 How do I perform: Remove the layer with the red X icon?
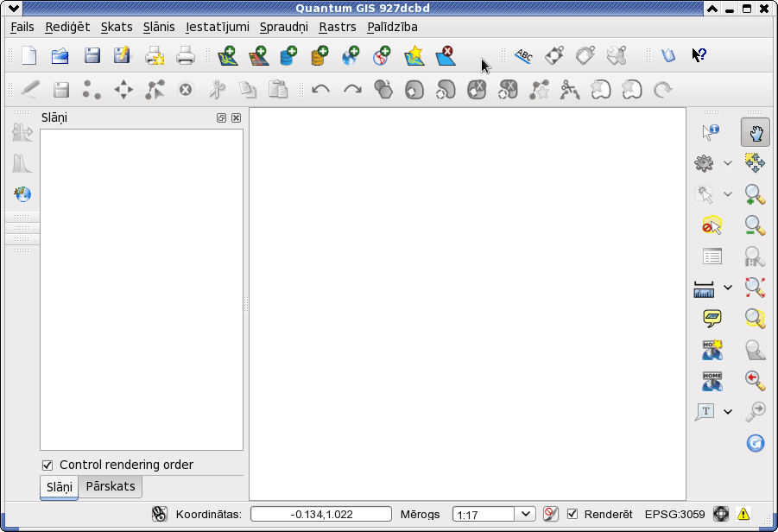click(446, 55)
